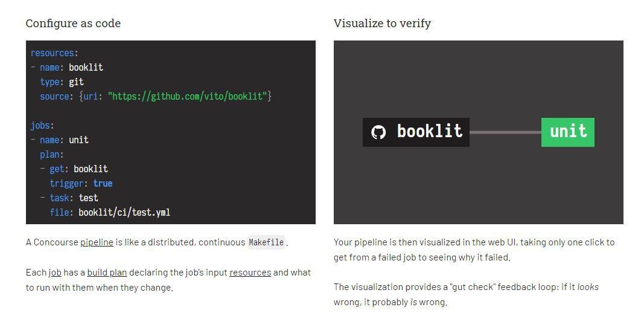Visit the resources link in paragraph
644x336 pixels.
pos(250,273)
